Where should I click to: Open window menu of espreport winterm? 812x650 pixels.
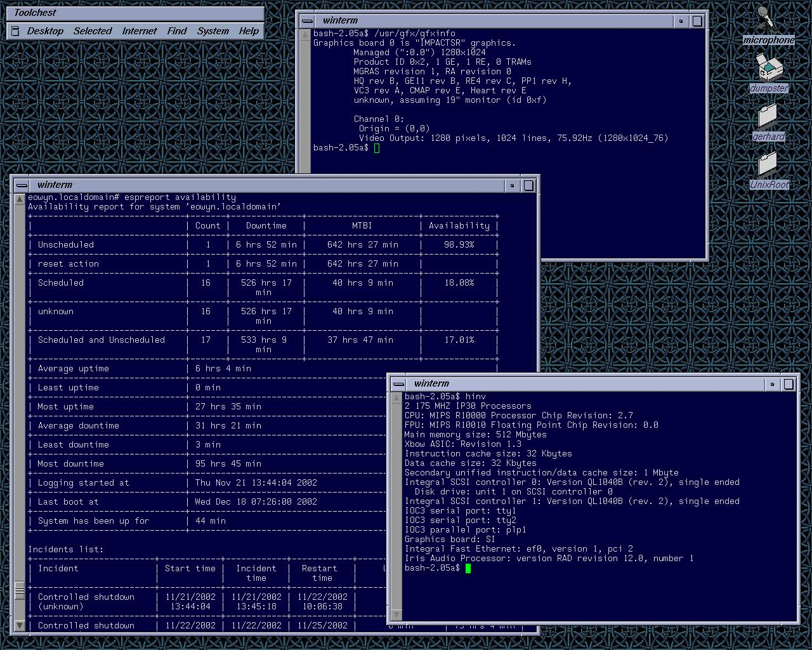22,185
